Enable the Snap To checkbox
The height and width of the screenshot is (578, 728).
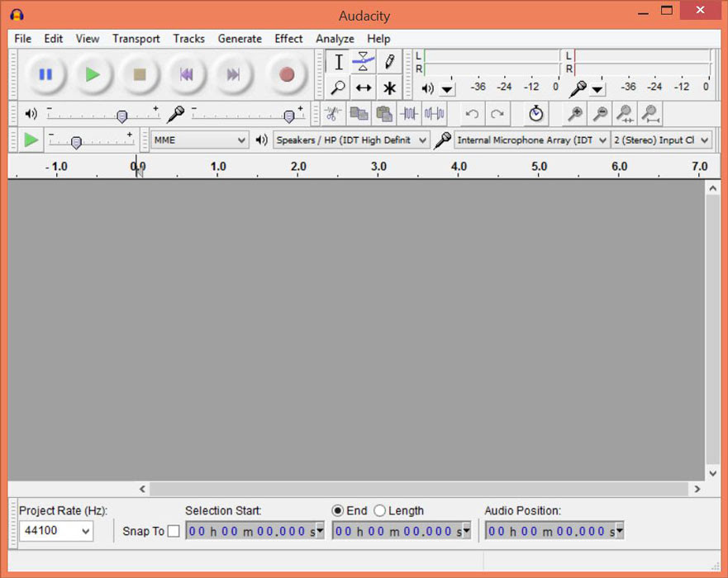click(174, 531)
